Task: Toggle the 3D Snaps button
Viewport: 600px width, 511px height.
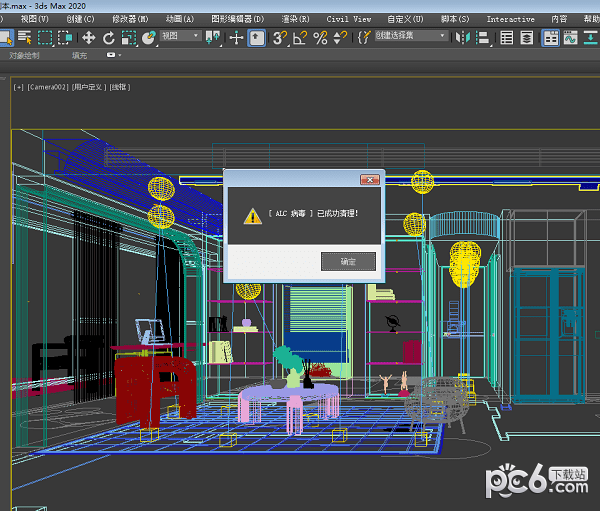Action: tap(280, 38)
